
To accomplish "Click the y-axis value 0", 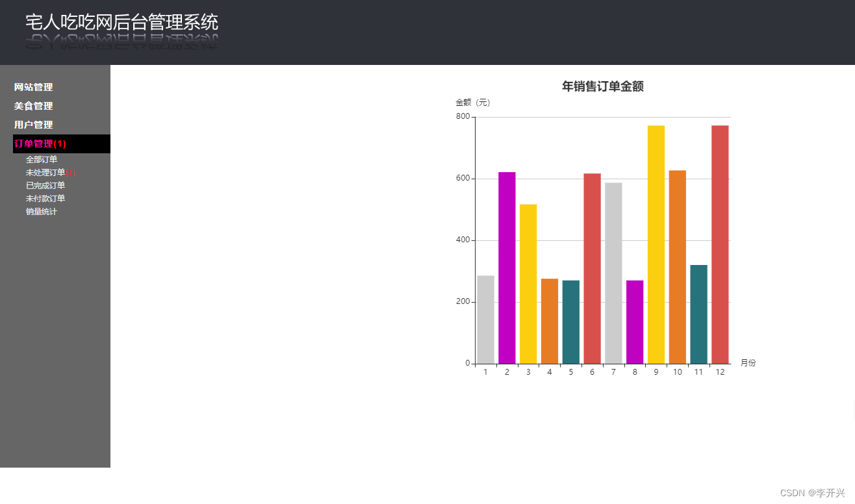I will click(467, 364).
